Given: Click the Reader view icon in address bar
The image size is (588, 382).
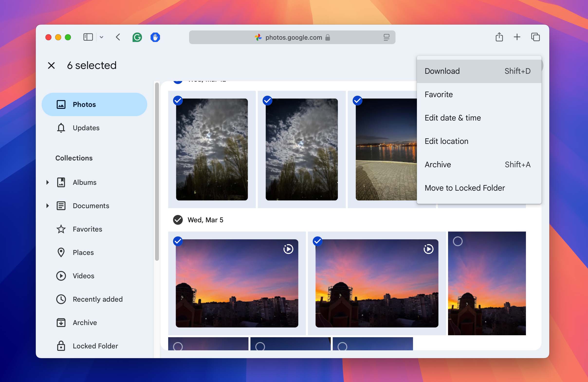Looking at the screenshot, I should 386,37.
